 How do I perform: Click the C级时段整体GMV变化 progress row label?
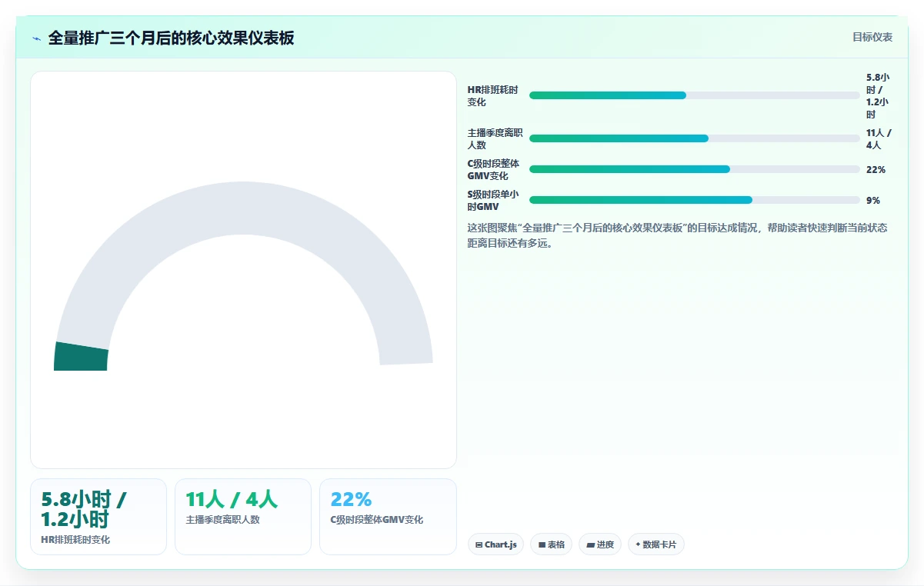point(495,169)
